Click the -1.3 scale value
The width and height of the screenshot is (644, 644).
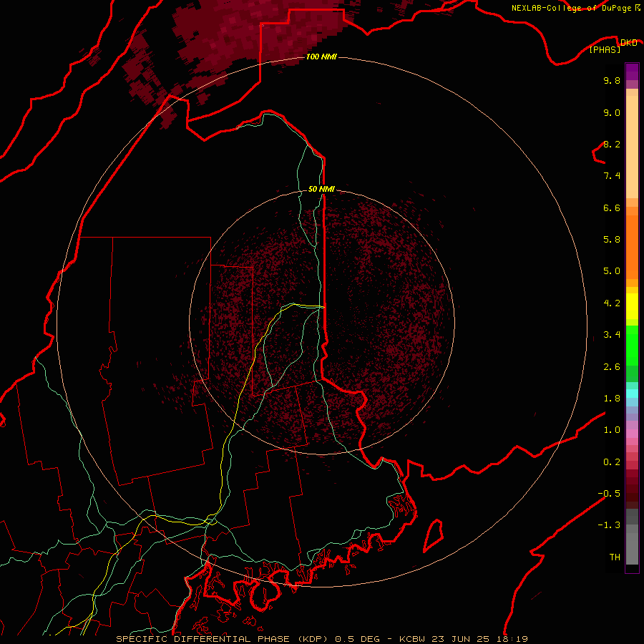click(x=609, y=525)
